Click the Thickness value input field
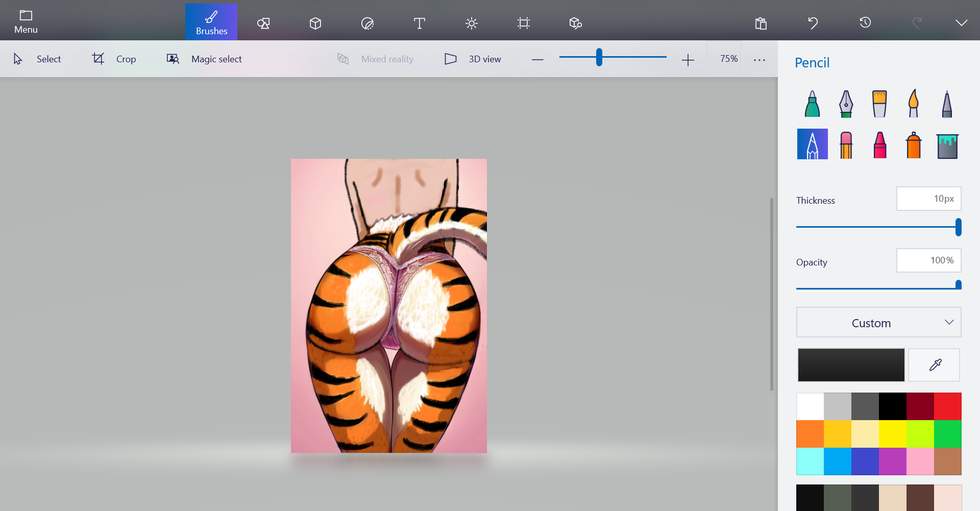The height and width of the screenshot is (511, 980). tap(928, 199)
